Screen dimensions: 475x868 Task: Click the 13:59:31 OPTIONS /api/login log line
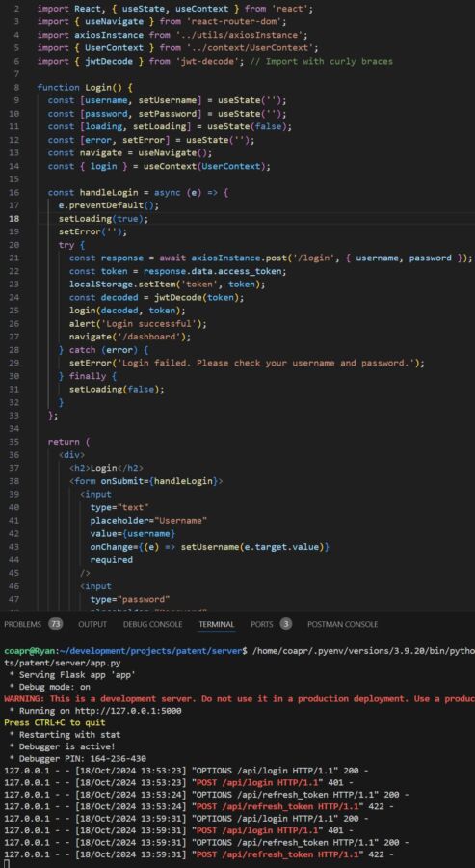click(186, 818)
